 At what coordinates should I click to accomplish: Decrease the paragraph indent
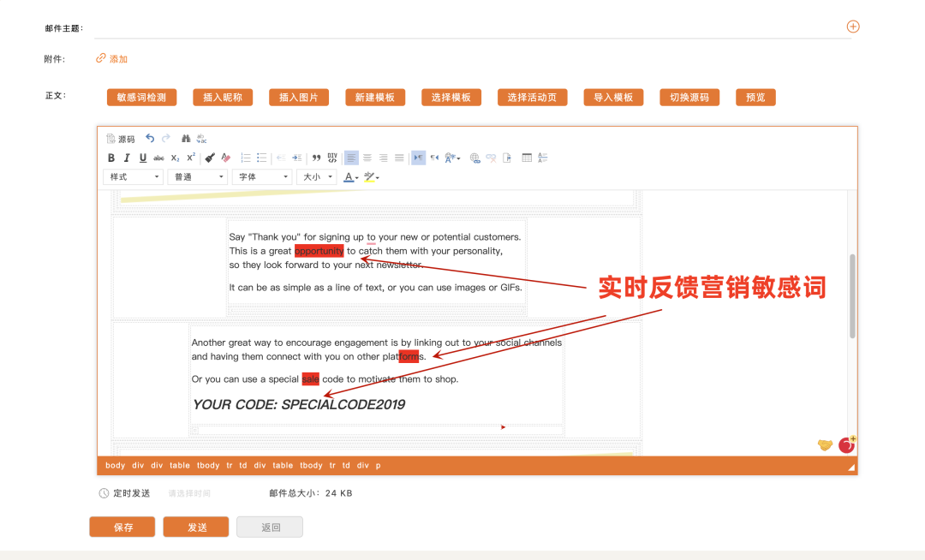281,158
